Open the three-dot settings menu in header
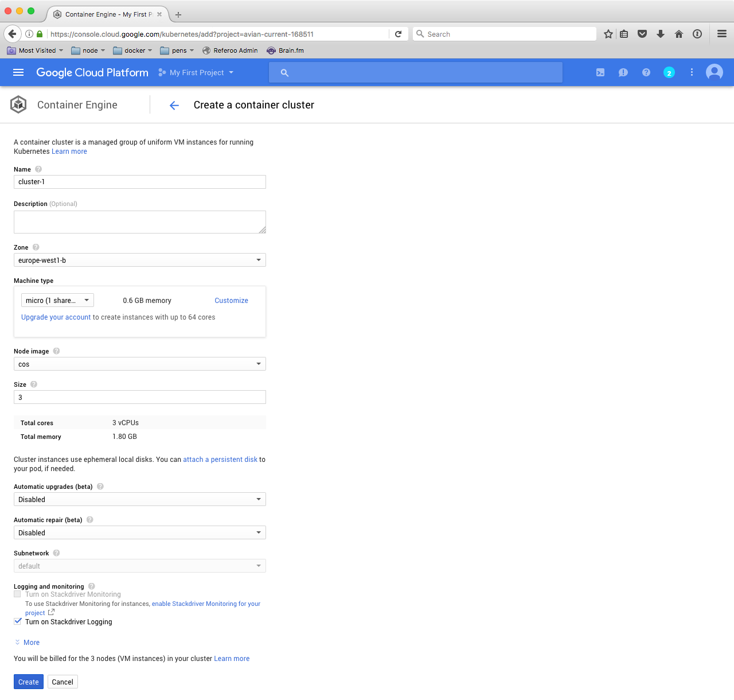Screen dimensions: 734x700 692,72
